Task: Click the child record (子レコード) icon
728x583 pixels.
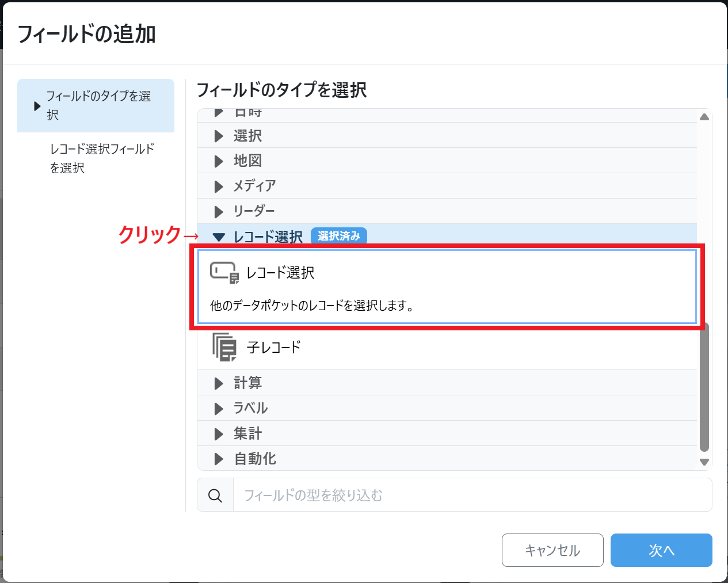Action: [224, 347]
